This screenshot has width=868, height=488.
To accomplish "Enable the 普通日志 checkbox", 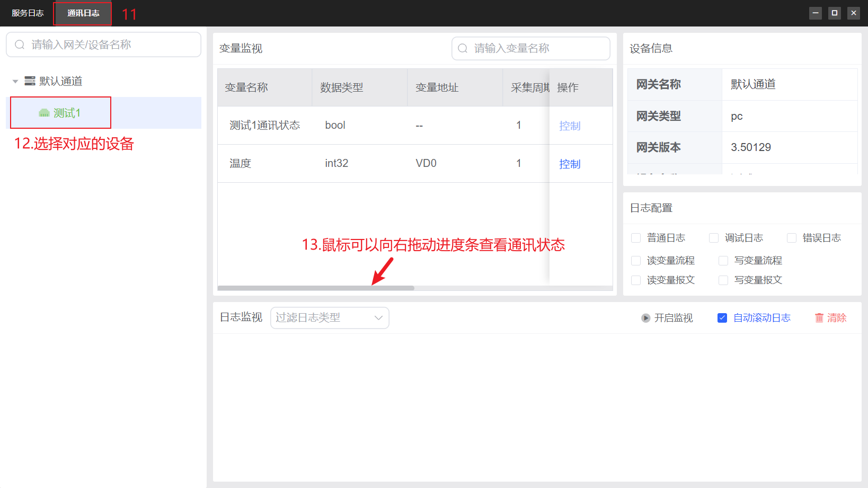I will pos(635,237).
